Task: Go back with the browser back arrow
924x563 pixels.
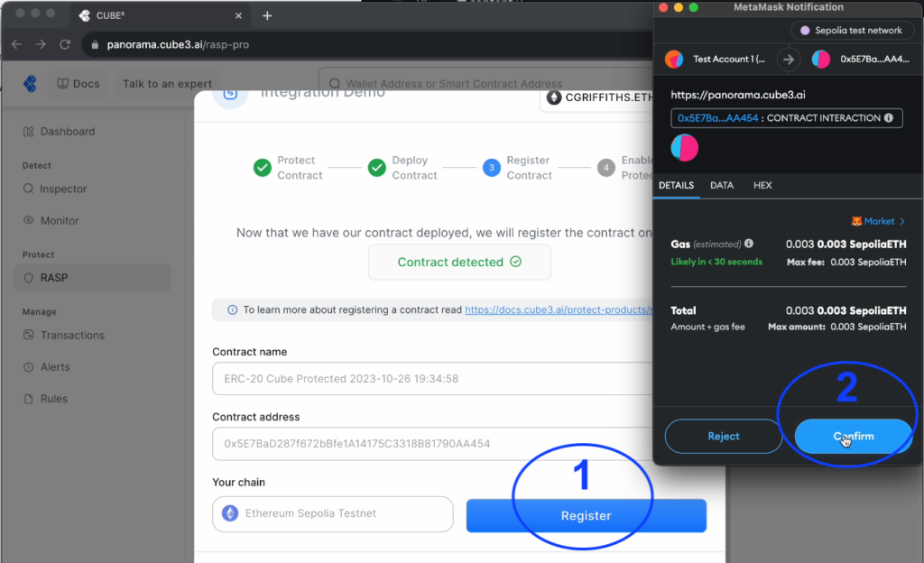Action: (16, 45)
